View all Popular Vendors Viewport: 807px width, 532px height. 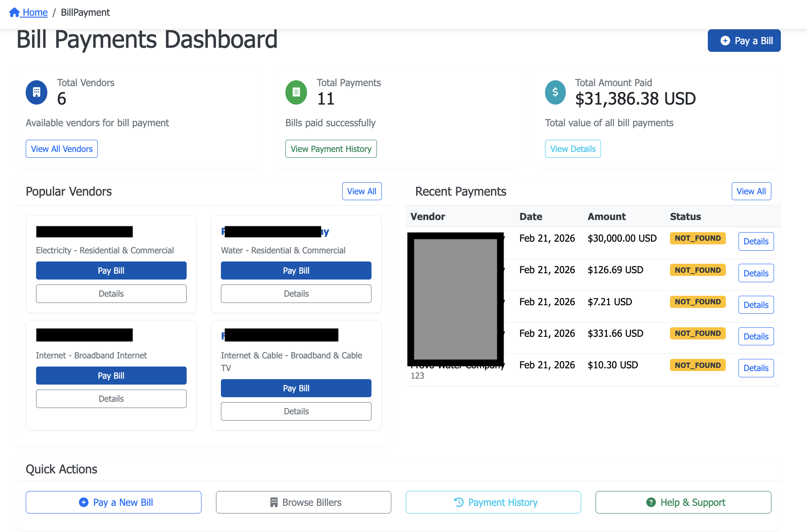[x=362, y=191]
